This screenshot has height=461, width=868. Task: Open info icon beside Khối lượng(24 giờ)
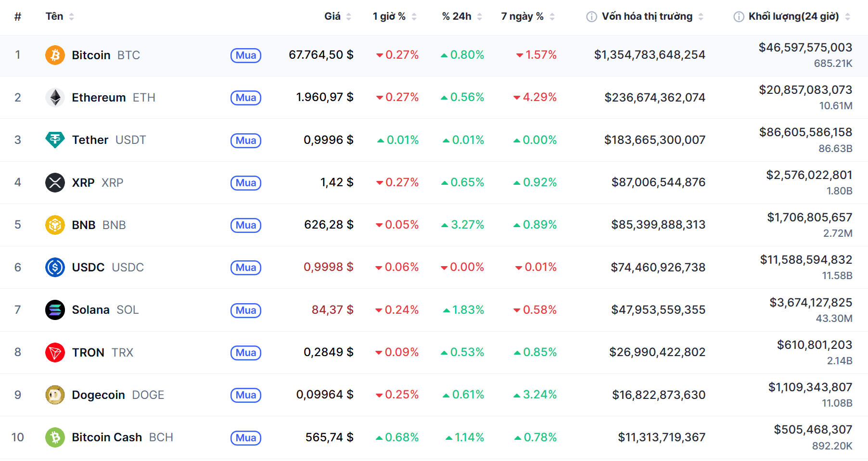(x=739, y=17)
